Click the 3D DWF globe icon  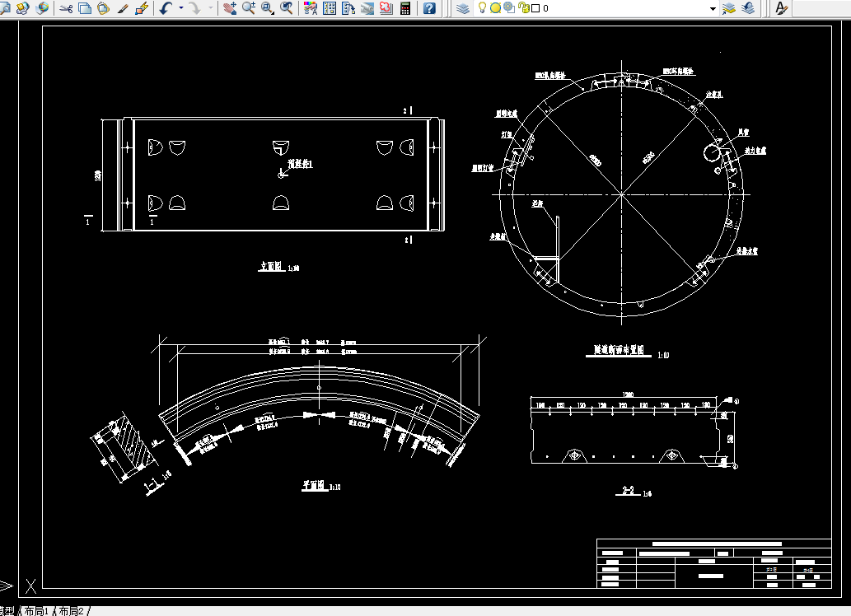[42, 8]
